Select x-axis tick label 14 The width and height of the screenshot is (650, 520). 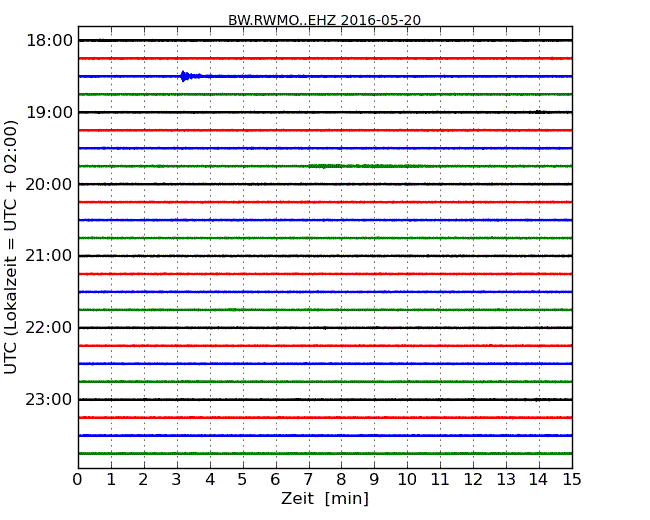[x=539, y=480]
